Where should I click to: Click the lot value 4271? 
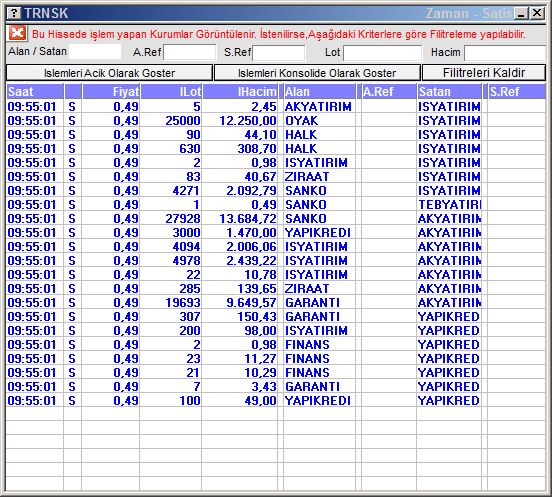tap(186, 191)
